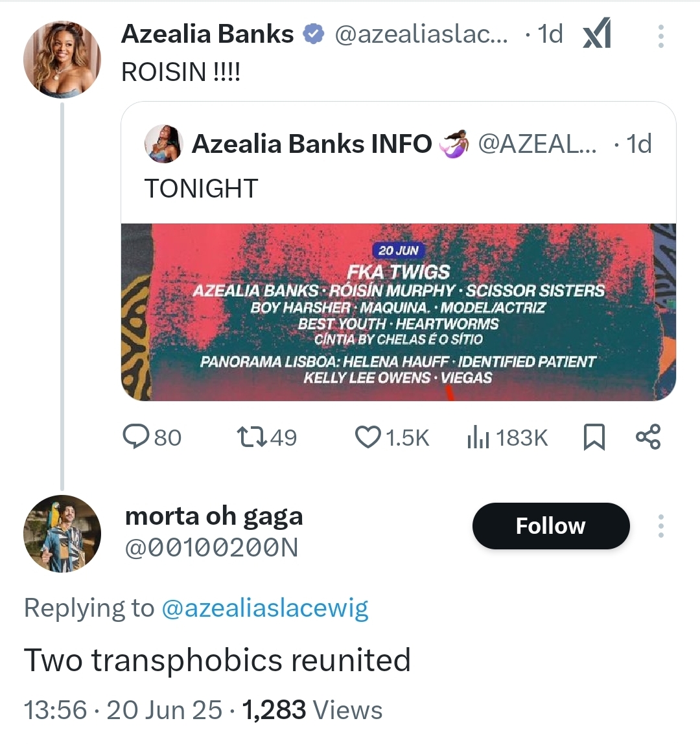This screenshot has height=745, width=700.
Task: Open Azealia Banks INFO avatar in quote
Action: tap(163, 144)
